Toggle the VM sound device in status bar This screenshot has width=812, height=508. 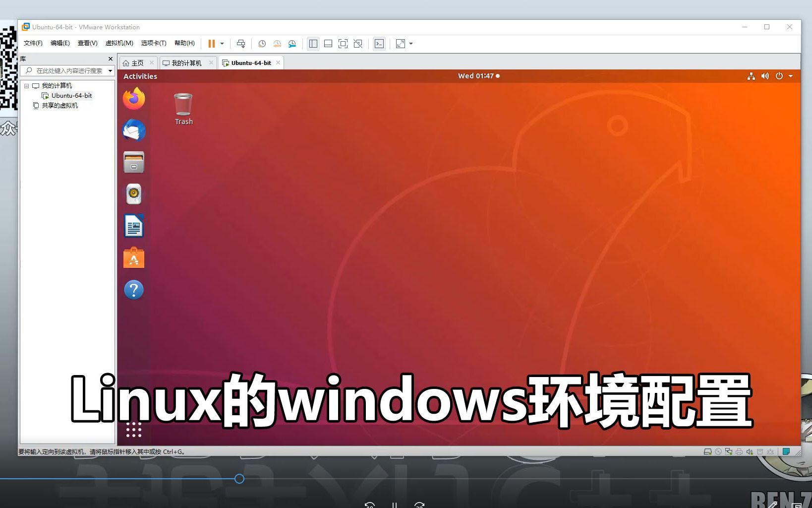click(749, 451)
